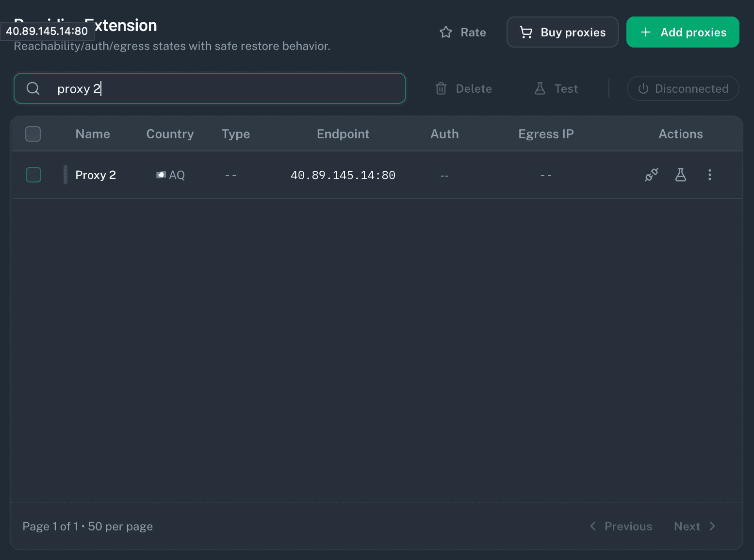Click the Proxy 2 name cell

(96, 175)
